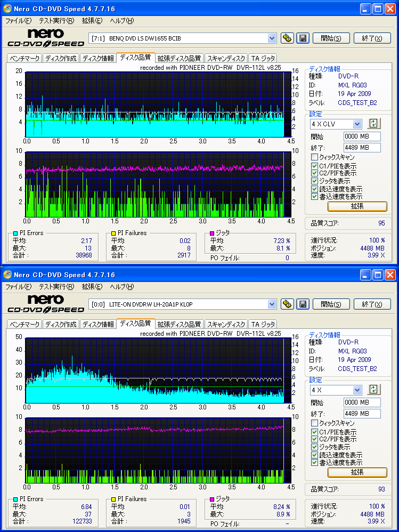
Task: Open テスト実行(R) menu in LITE-ON window
Action: coord(56,287)
